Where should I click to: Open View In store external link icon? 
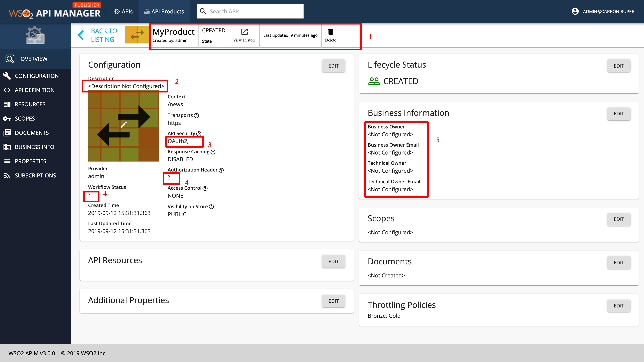[x=244, y=32]
